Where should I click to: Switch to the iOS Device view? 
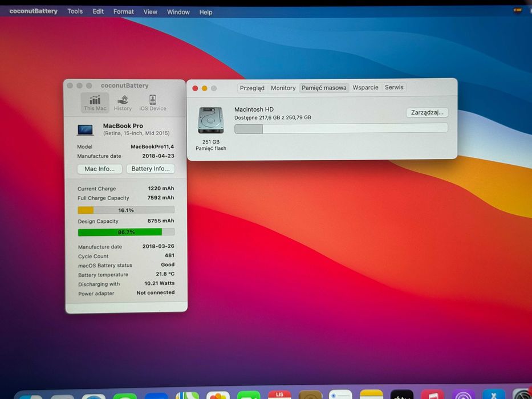point(153,103)
